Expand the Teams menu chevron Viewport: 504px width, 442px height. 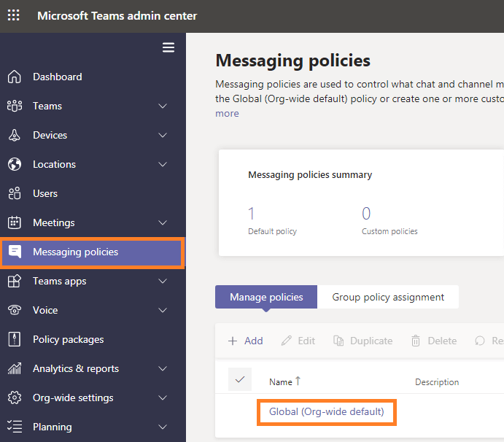163,106
